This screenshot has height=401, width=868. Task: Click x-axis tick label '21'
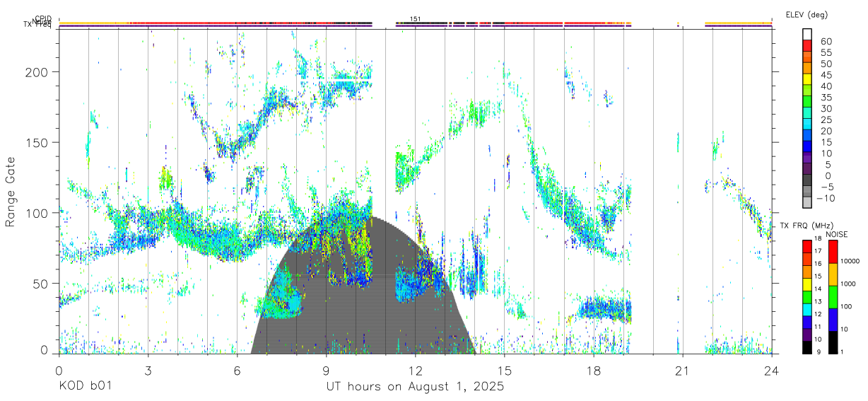683,370
